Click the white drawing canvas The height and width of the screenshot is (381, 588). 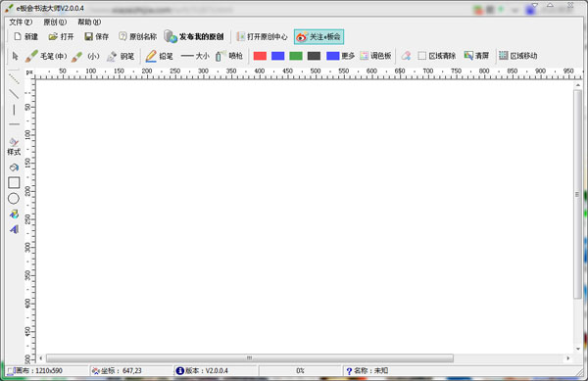click(304, 216)
